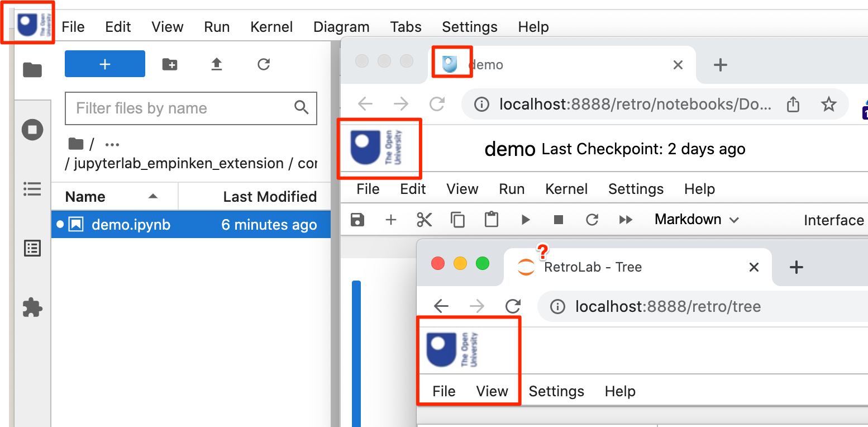Click the Upload Files icon
The width and height of the screenshot is (868, 427).
217,64
